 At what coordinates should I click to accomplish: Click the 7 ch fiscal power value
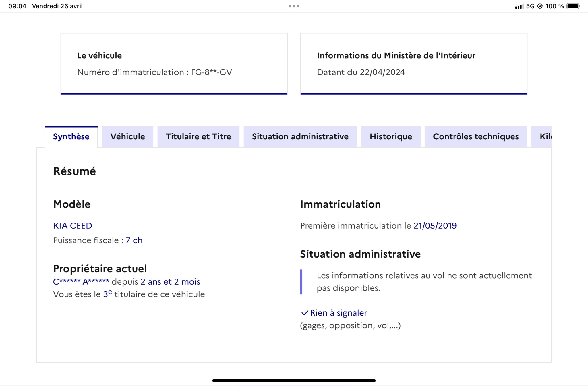[134, 240]
